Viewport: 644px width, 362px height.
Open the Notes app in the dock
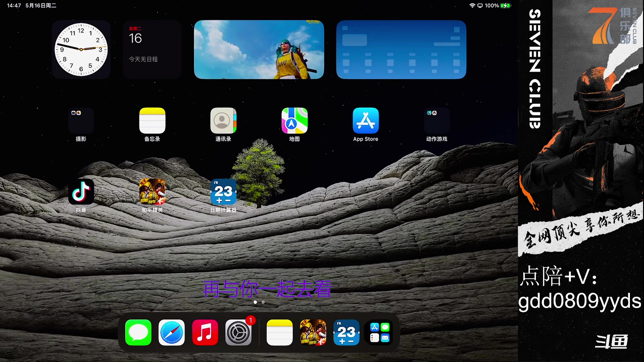[x=279, y=333]
